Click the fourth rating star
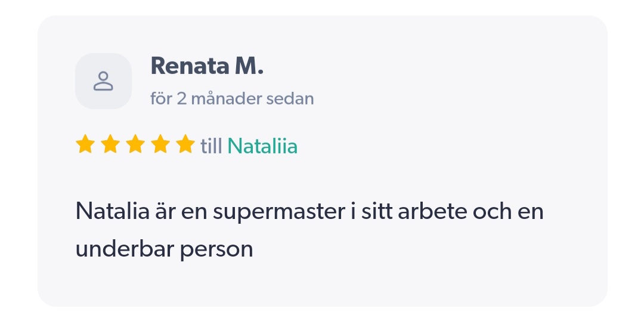Image resolution: width=644 pixels, height=321 pixels. [x=161, y=144]
